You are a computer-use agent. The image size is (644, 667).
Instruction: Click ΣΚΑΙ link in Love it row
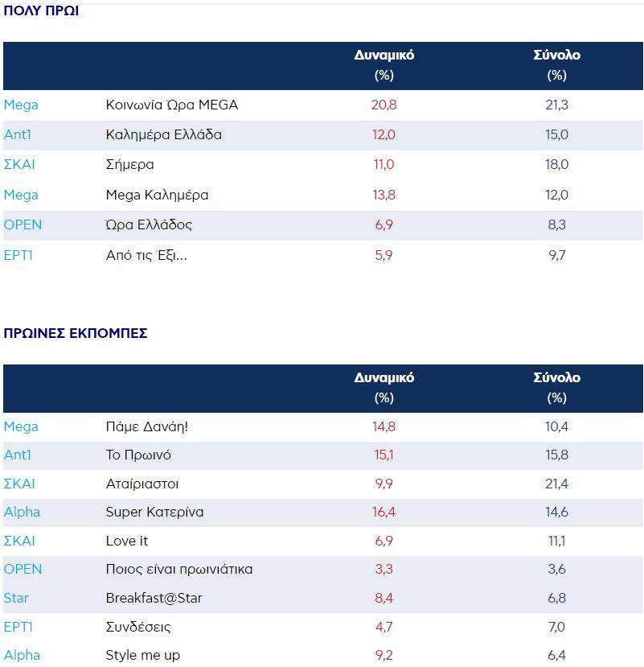pyautogui.click(x=20, y=541)
